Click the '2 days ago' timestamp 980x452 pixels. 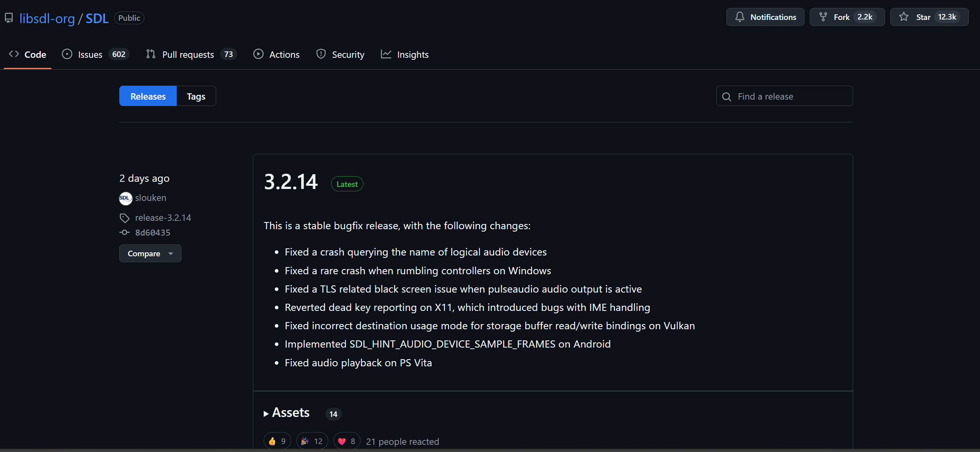[x=144, y=178]
